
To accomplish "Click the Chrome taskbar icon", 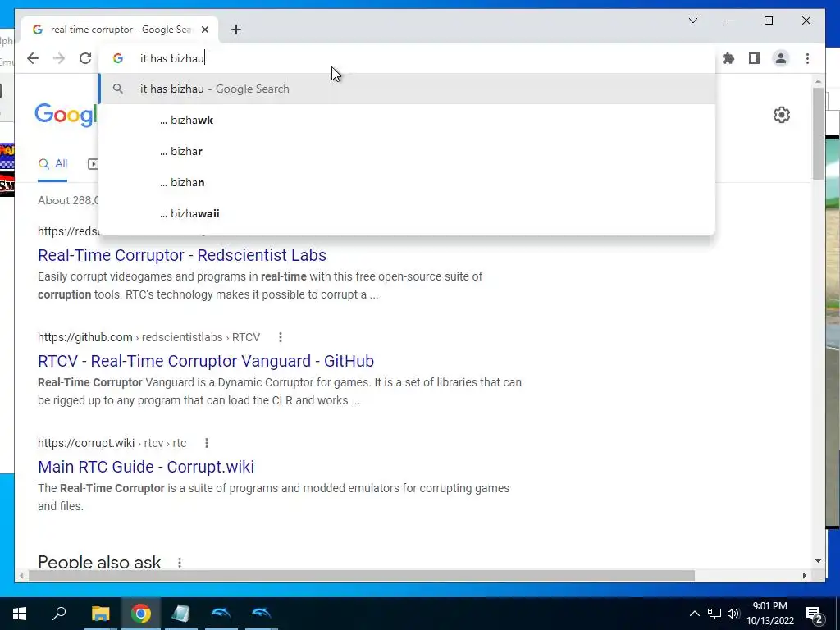I will click(140, 614).
